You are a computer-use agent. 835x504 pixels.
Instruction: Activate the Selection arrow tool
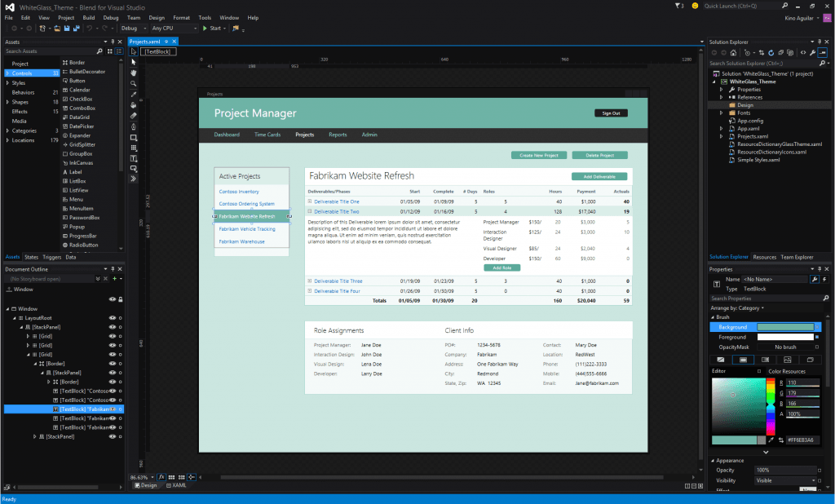pyautogui.click(x=133, y=51)
